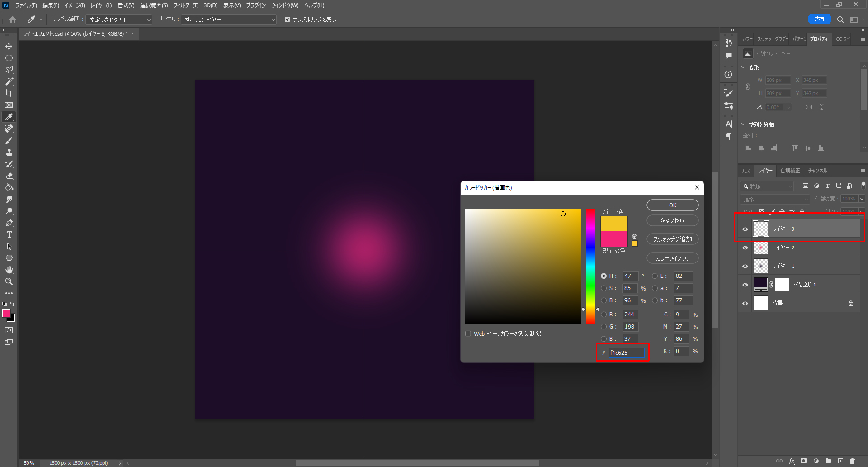This screenshot has width=868, height=467.
Task: Hide layer レイヤー 2 with eye icon
Action: (x=745, y=248)
